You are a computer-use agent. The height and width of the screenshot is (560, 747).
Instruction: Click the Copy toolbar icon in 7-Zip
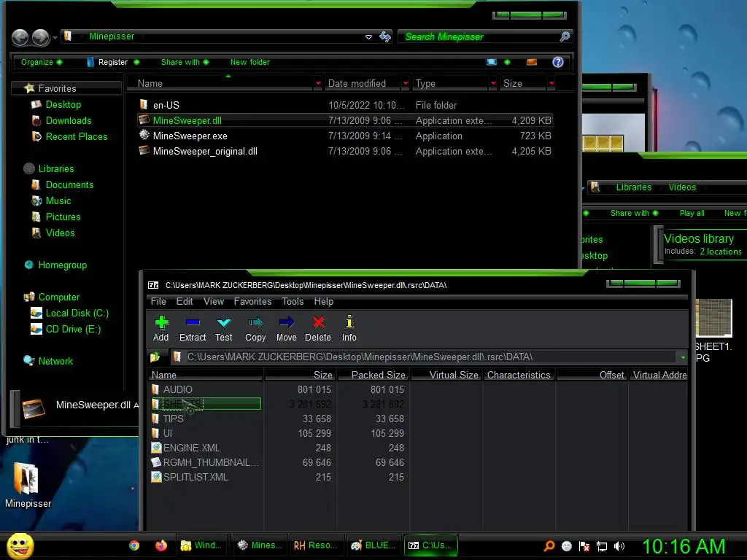click(x=255, y=328)
